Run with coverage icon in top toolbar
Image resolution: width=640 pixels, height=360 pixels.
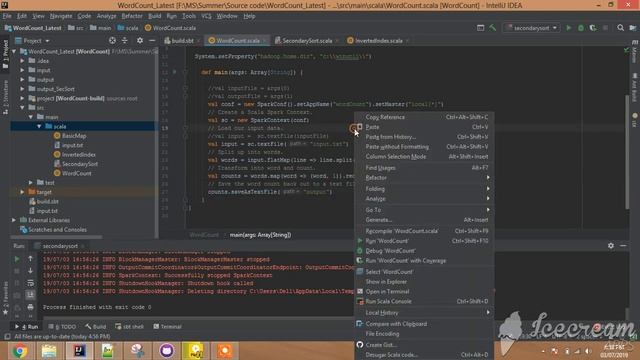coord(593,28)
